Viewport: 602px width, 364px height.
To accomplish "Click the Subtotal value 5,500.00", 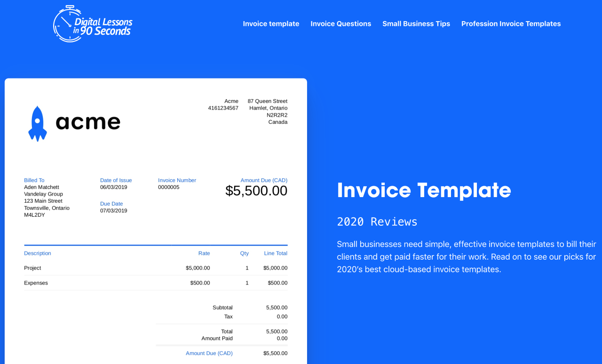I will click(x=277, y=308).
